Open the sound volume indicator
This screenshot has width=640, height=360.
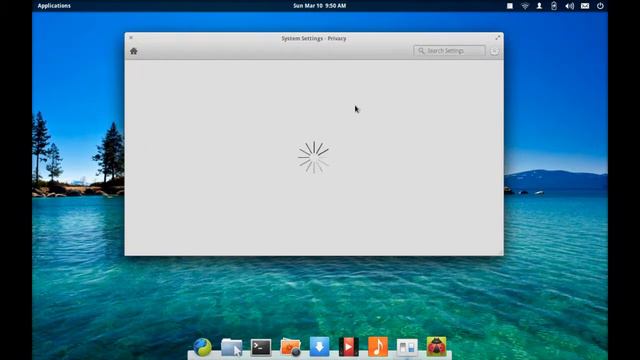click(x=569, y=6)
